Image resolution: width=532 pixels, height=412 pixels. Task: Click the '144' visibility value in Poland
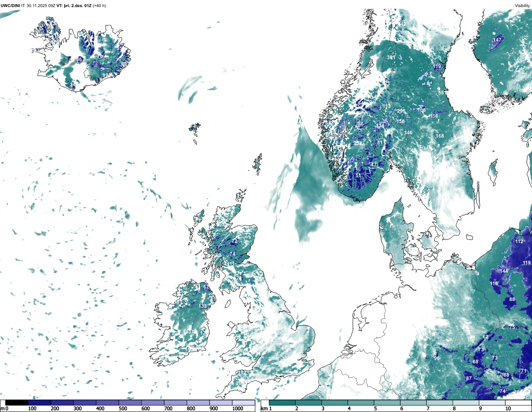pos(504,271)
